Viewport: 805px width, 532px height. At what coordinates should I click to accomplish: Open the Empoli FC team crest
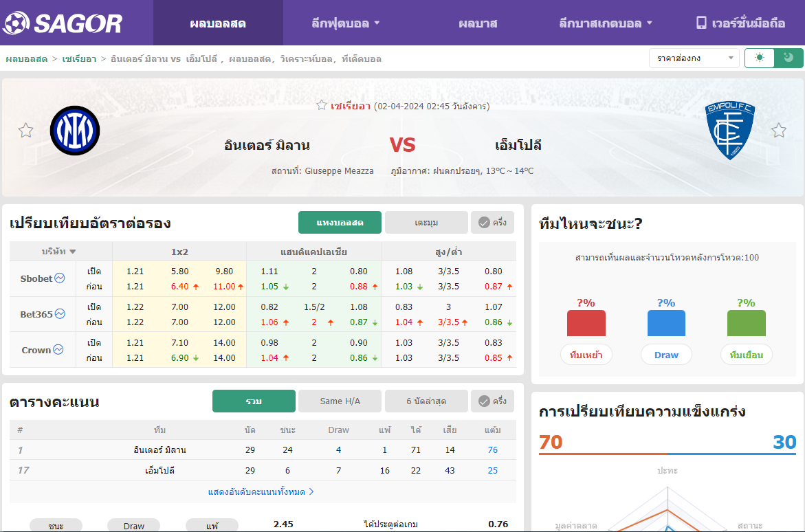tap(730, 130)
